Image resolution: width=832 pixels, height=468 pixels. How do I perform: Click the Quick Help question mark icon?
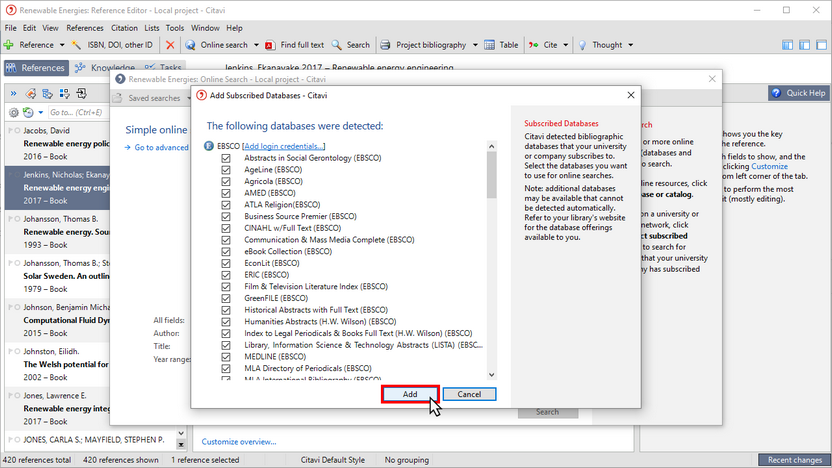pos(776,93)
